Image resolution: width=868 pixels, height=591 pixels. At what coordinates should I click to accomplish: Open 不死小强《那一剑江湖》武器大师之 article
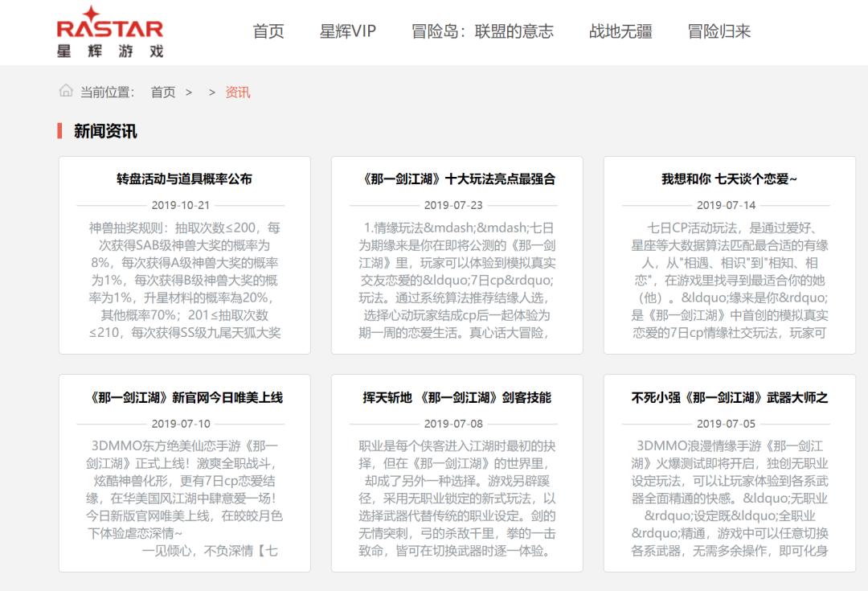[729, 397]
